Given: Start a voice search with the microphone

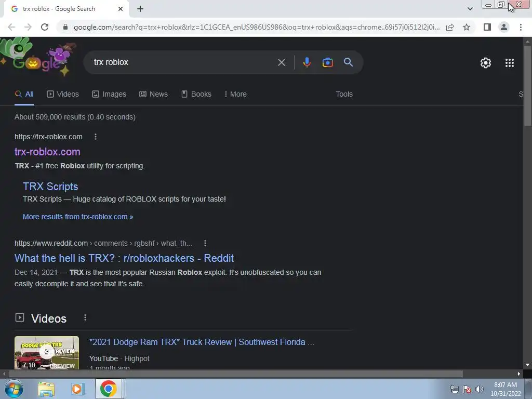Looking at the screenshot, I should pos(307,62).
